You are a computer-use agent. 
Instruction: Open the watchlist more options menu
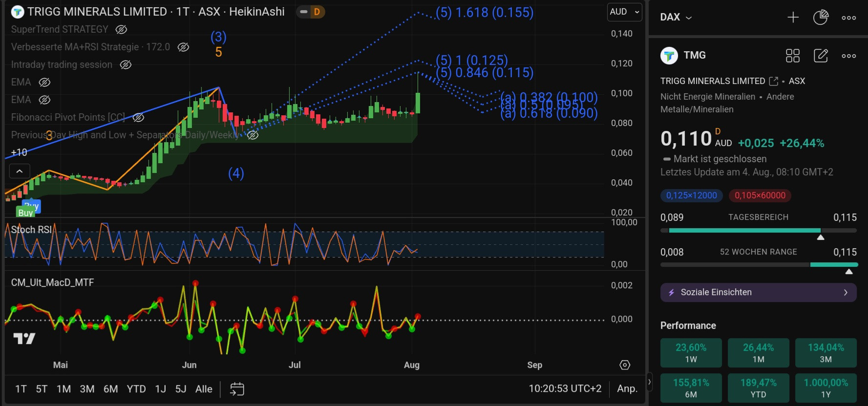click(849, 18)
